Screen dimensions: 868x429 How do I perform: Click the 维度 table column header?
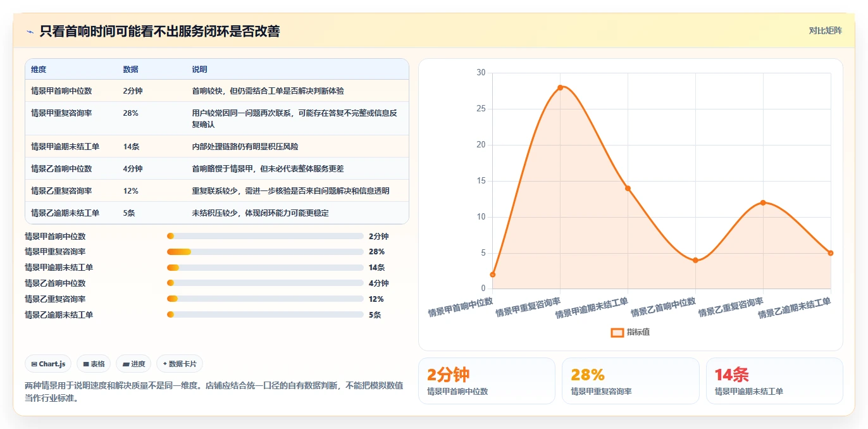[39, 70]
